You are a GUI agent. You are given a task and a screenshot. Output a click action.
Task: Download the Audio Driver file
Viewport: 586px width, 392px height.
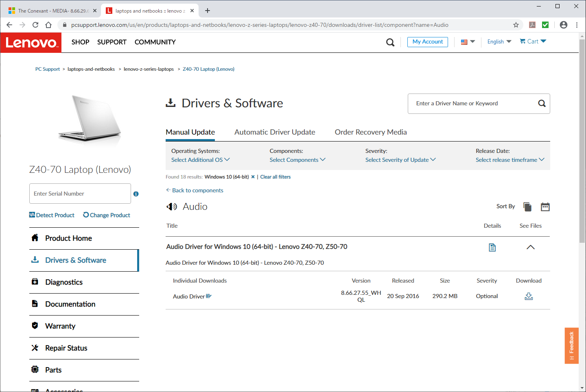click(529, 296)
